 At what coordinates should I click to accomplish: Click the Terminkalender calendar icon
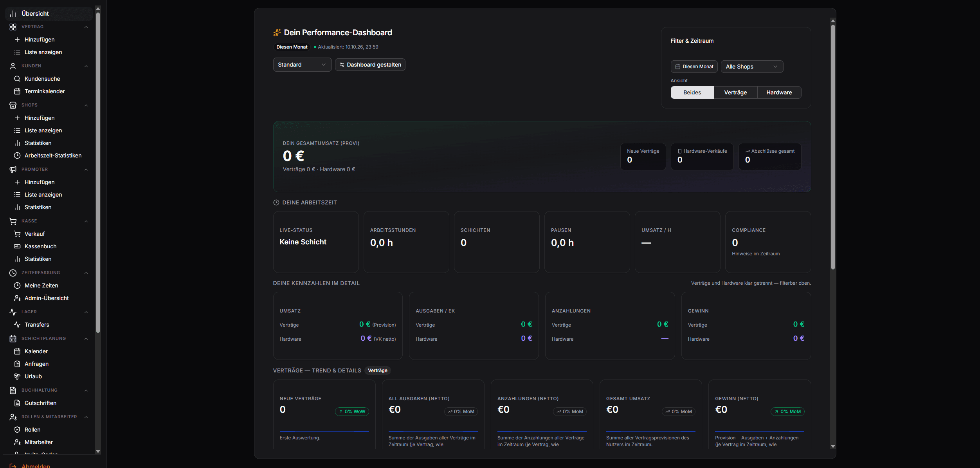point(17,91)
